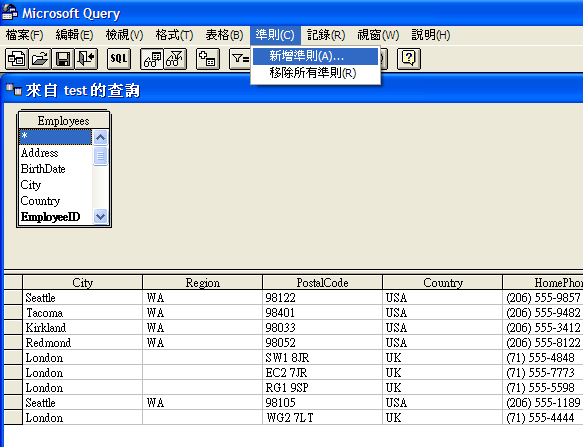Expand Employees field list with down arrow
Viewport: 583px width, 447px height.
pos(100,216)
